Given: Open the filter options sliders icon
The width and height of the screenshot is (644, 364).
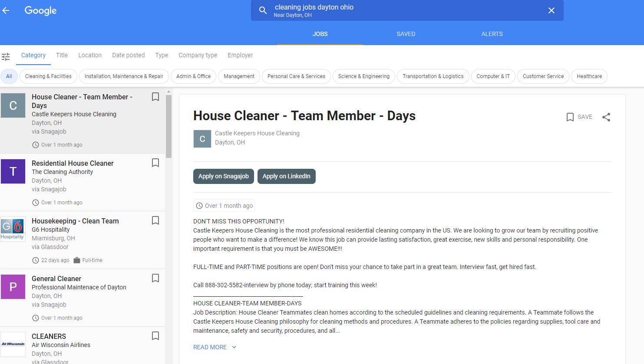Looking at the screenshot, I should tap(6, 57).
